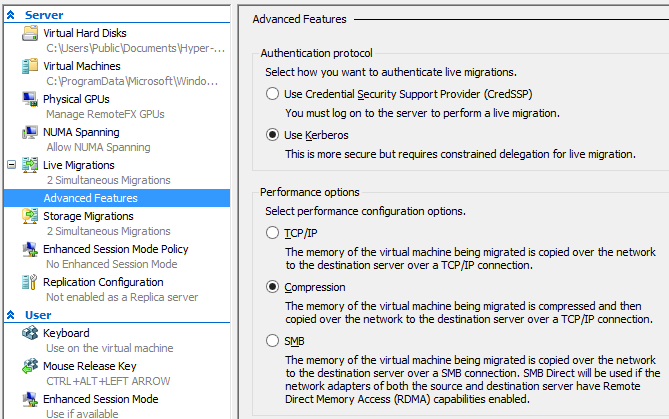The height and width of the screenshot is (419, 669).
Task: Collapse the Server section chevron
Action: coord(11,15)
